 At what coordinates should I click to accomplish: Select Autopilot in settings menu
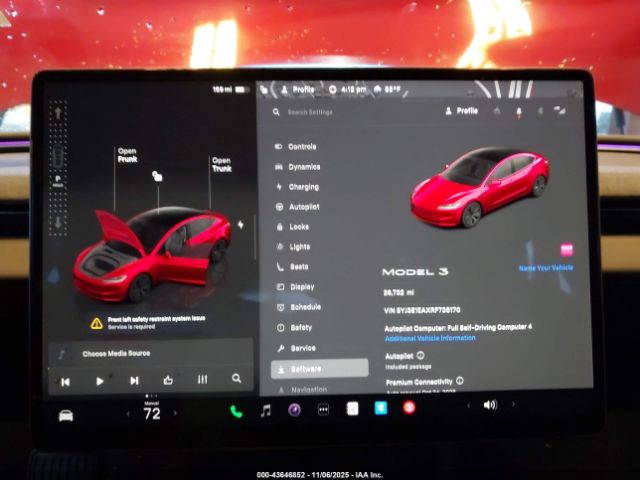pyautogui.click(x=304, y=206)
